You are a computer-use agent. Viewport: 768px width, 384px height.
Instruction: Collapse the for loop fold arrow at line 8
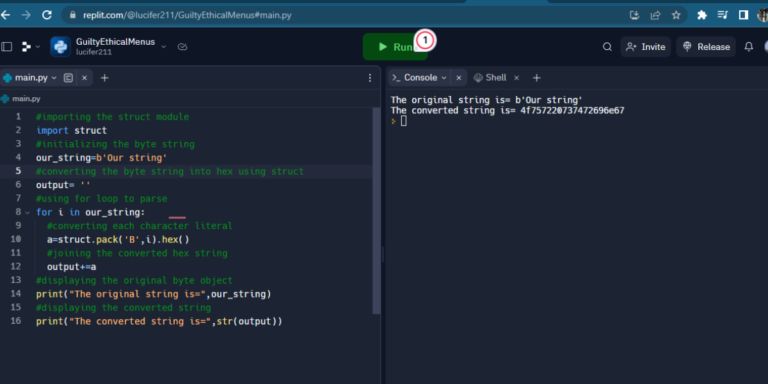[x=27, y=213]
